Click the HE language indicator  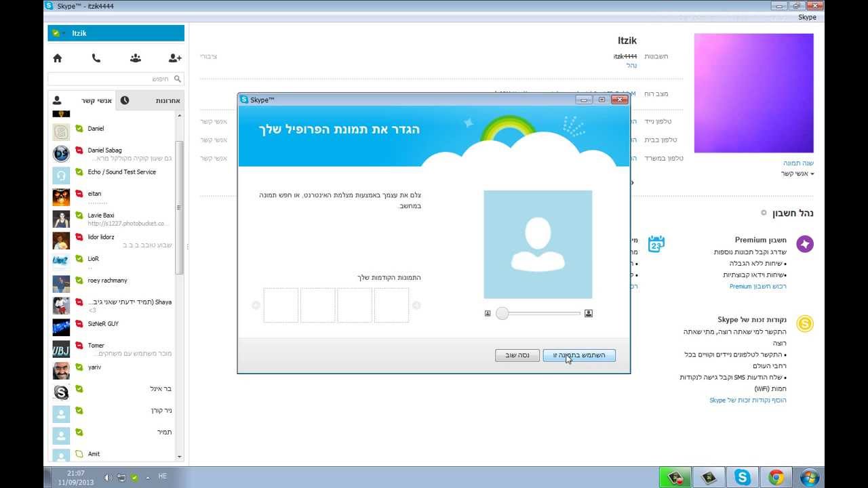coord(162,476)
